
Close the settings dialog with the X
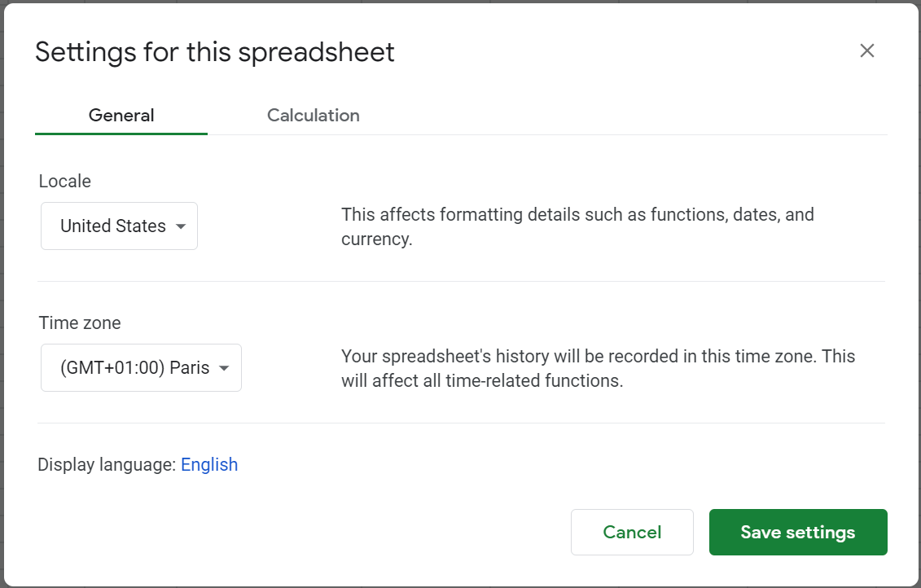[x=866, y=50]
